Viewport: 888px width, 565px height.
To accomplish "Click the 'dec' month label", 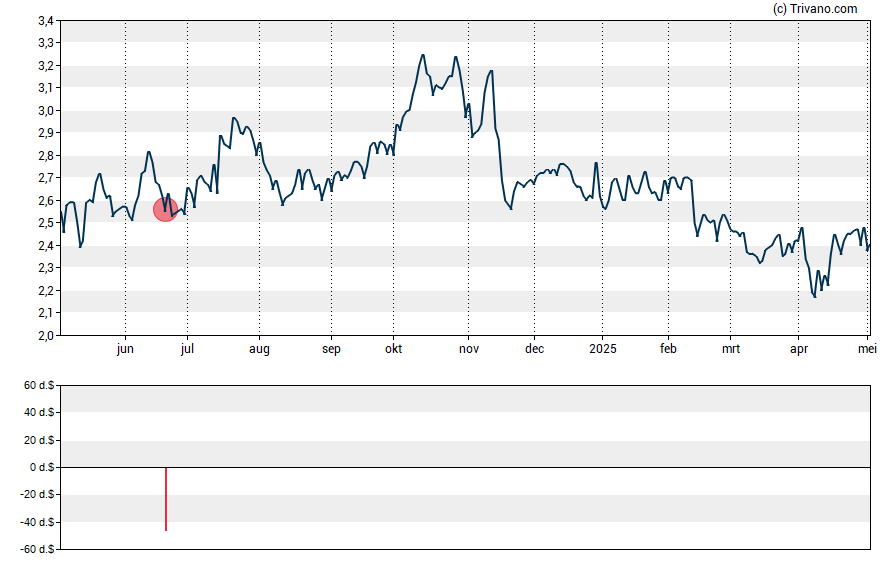I will (534, 349).
